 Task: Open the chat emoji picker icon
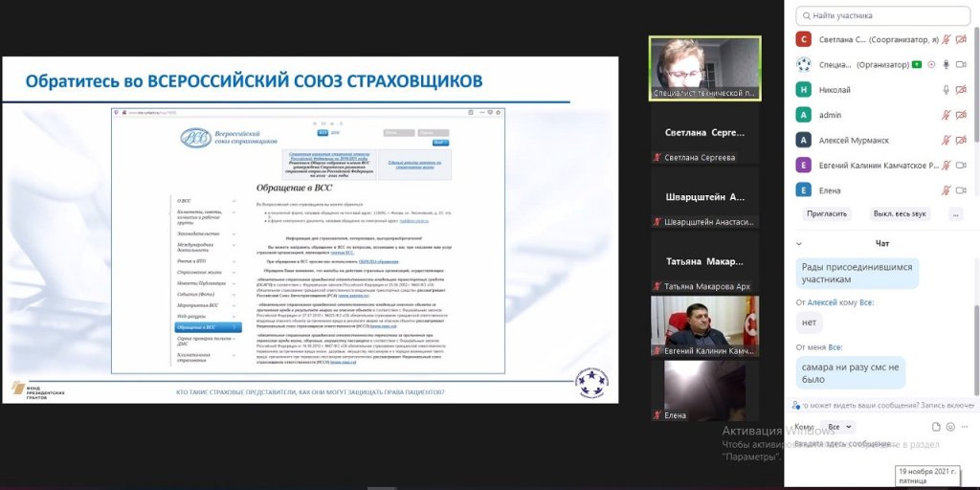click(x=950, y=427)
